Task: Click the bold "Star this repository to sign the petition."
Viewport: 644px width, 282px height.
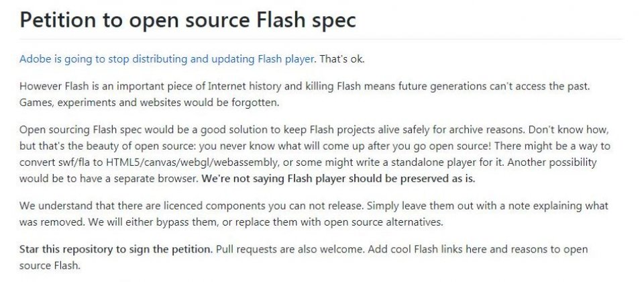Action: [x=116, y=249]
